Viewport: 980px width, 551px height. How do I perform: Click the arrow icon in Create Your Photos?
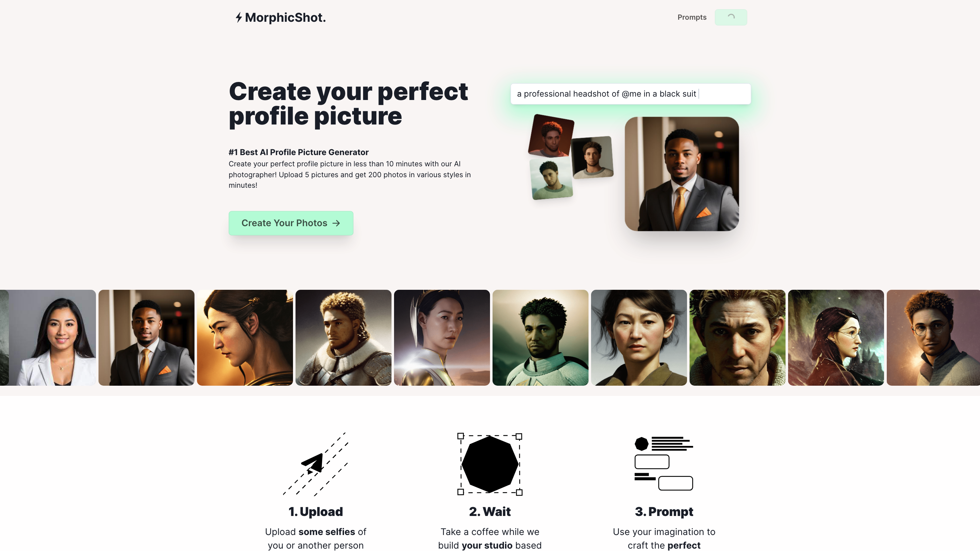336,223
